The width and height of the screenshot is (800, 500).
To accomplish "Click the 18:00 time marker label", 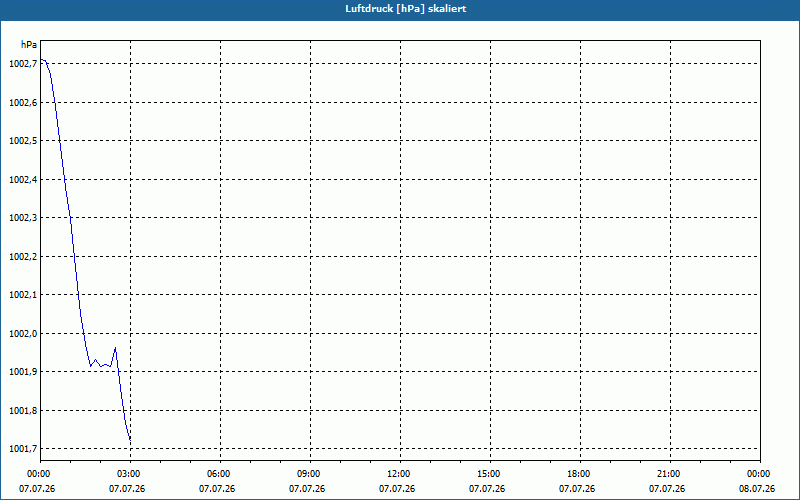I will click(x=580, y=474).
